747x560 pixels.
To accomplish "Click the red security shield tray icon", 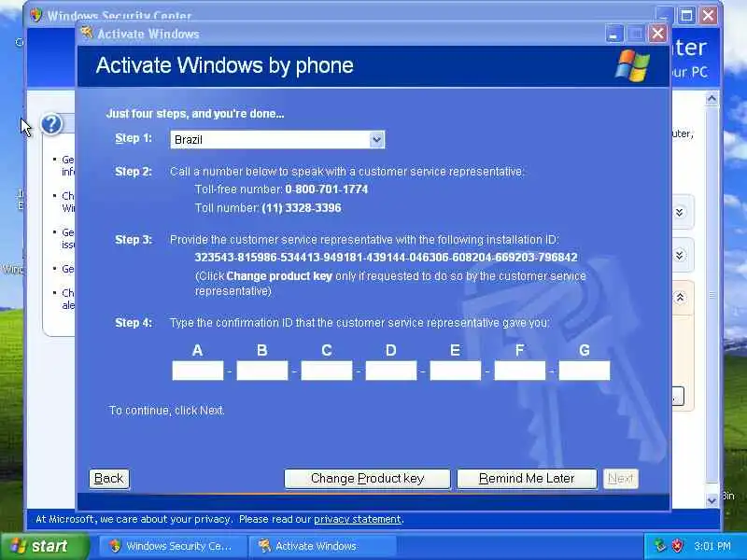I will (677, 546).
